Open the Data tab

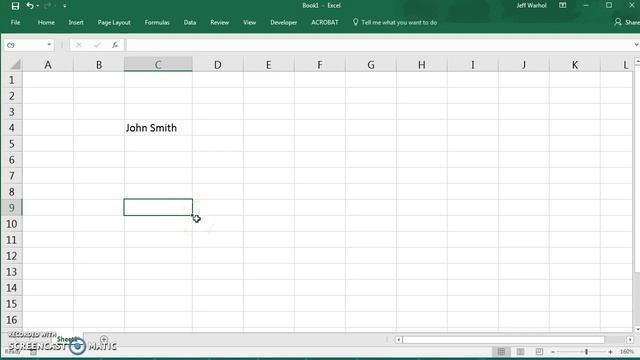(190, 22)
